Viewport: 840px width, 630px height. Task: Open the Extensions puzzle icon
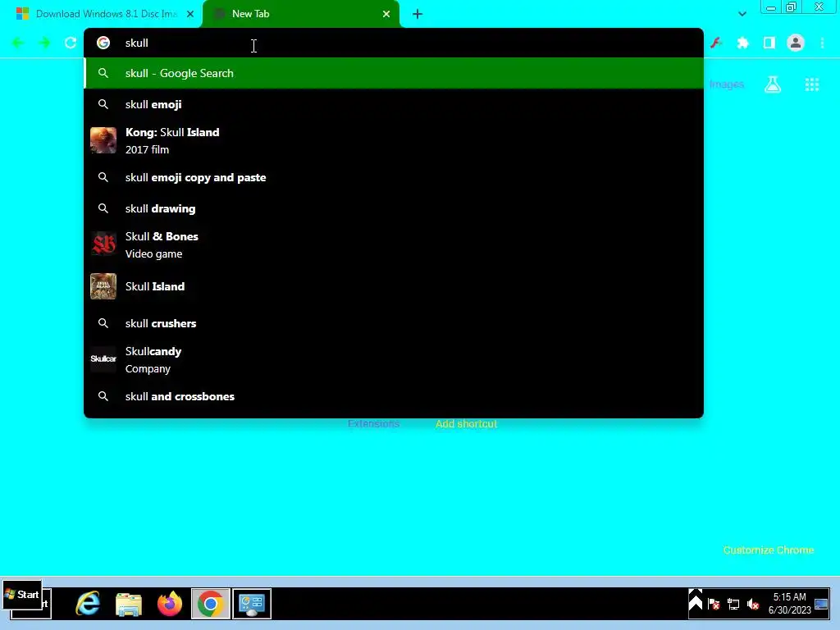(742, 43)
